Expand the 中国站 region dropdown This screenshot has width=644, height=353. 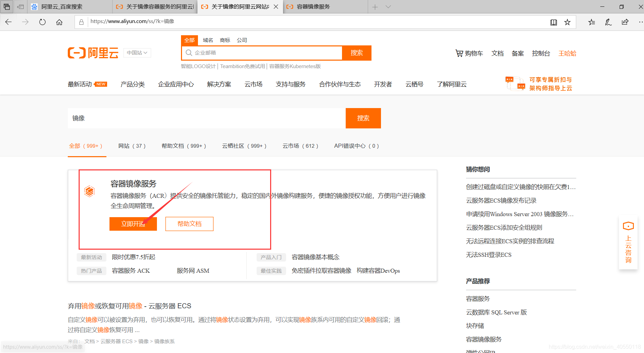coord(137,53)
